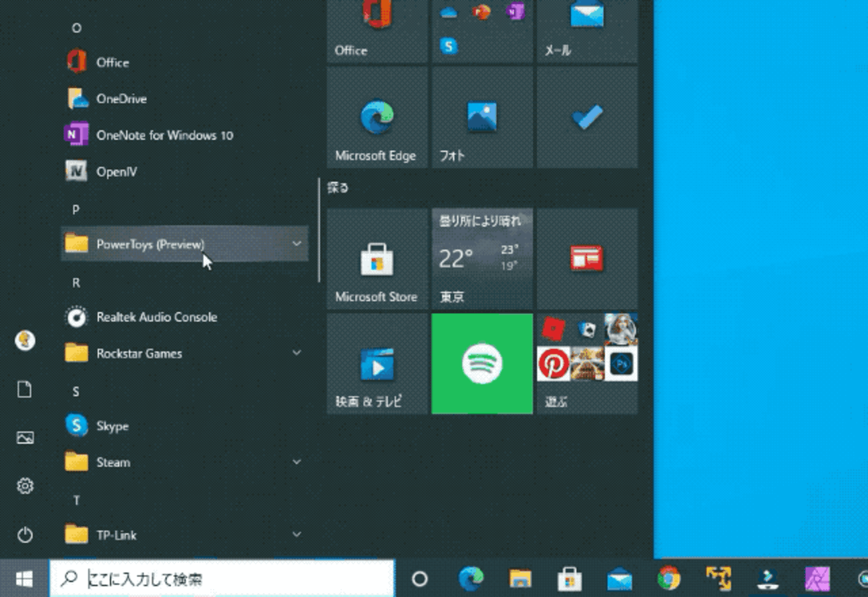Click the Steam folder icon
This screenshot has width=868, height=597.
77,462
